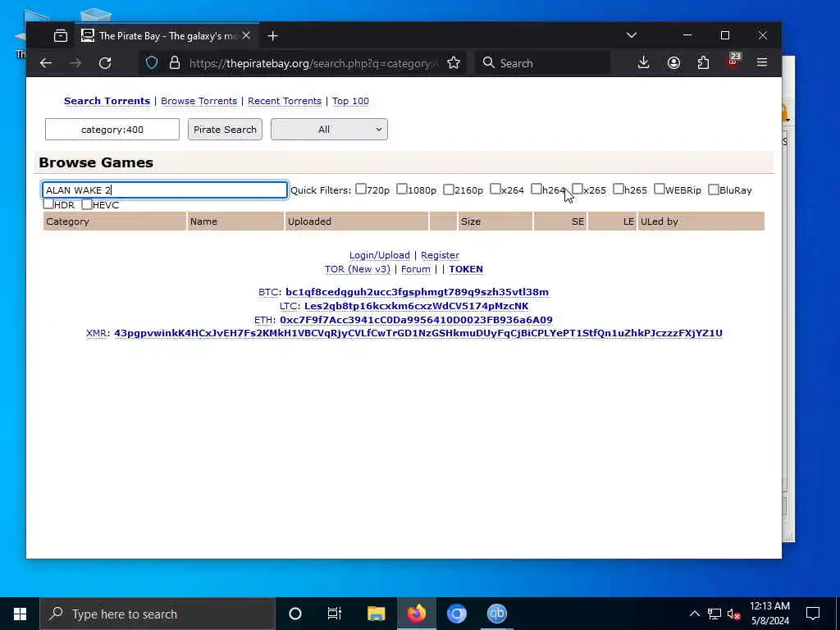Viewport: 840px width, 630px height.
Task: Open the Login/Upload link
Action: pos(379,255)
